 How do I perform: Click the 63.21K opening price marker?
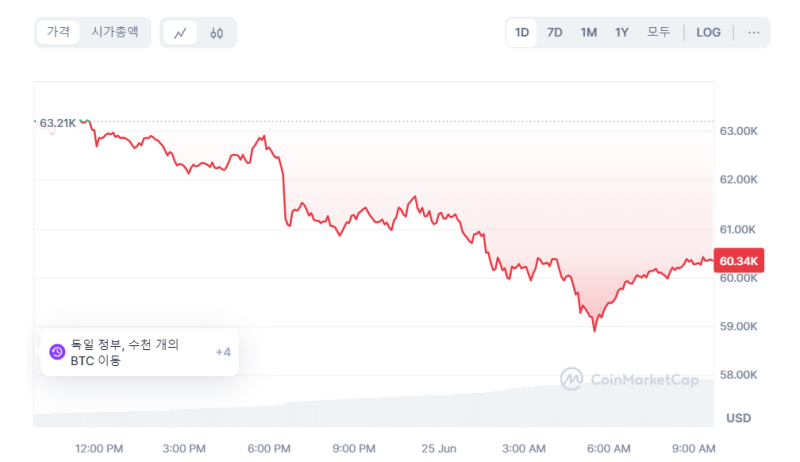[x=58, y=123]
